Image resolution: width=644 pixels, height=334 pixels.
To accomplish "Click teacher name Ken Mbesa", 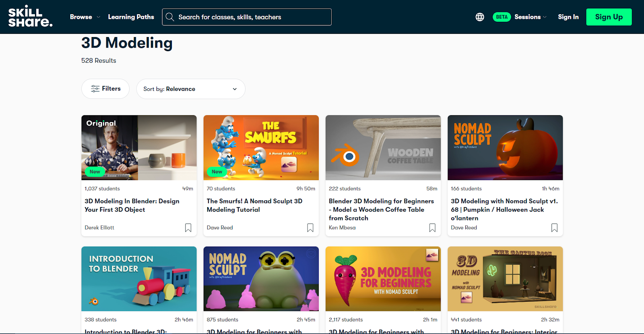I will (x=342, y=228).
